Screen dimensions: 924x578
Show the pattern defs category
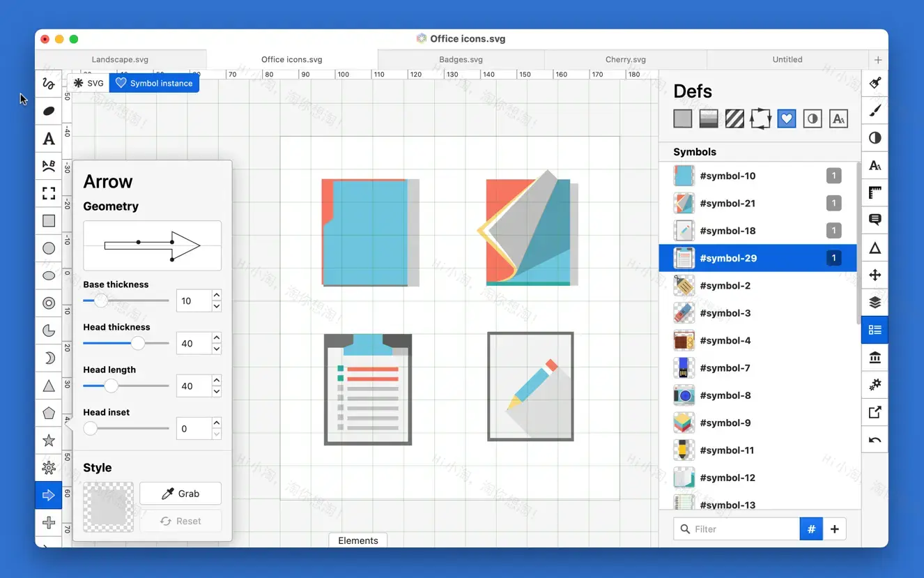(x=734, y=118)
